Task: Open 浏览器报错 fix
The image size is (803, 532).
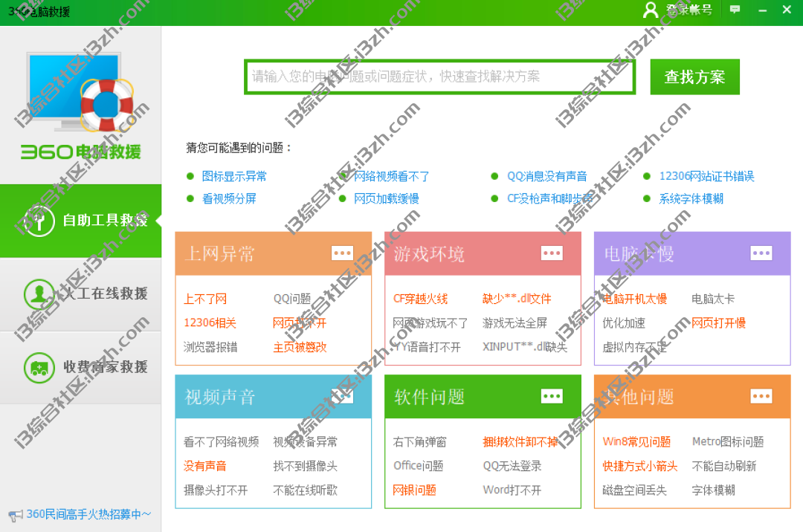Action: click(x=210, y=347)
